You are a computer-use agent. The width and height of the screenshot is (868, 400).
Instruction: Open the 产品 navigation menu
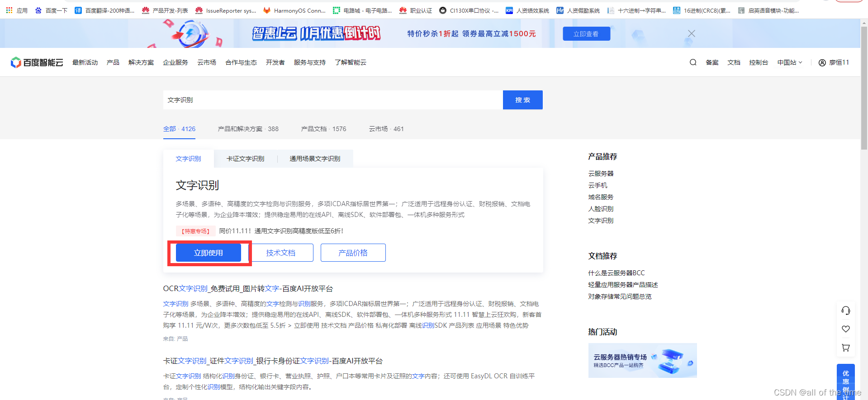pos(113,62)
